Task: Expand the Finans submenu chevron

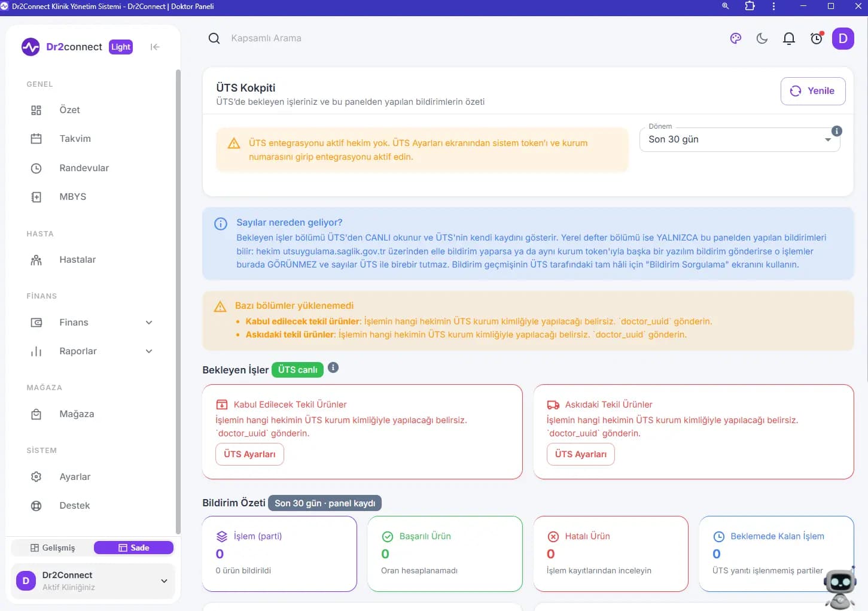Action: coord(149,323)
